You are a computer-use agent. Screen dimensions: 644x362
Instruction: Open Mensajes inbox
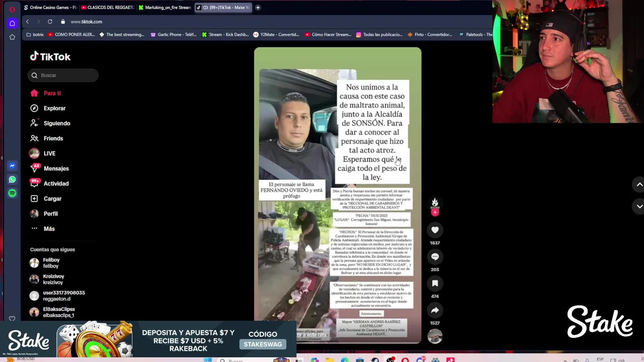point(49,168)
